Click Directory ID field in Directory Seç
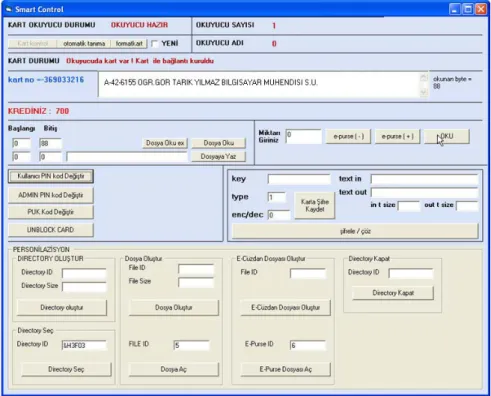The width and height of the screenshot is (491, 396). coord(84,345)
